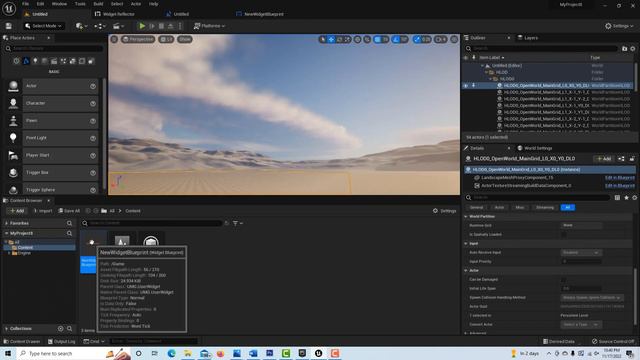Image resolution: width=640 pixels, height=360 pixels.
Task: Click the Search Classes field in Place Actors
Action: click(54, 49)
